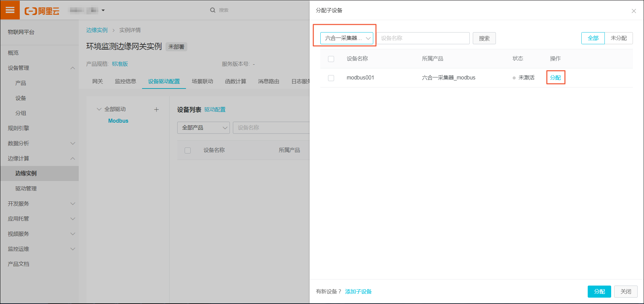The height and width of the screenshot is (304, 644).
Task: Open the 函数计算 tab
Action: tap(236, 81)
